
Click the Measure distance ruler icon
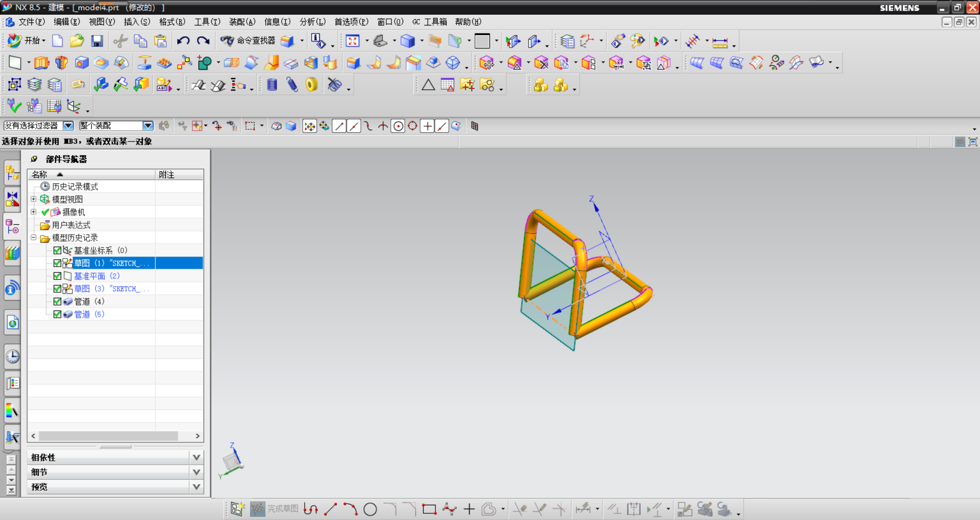(720, 42)
